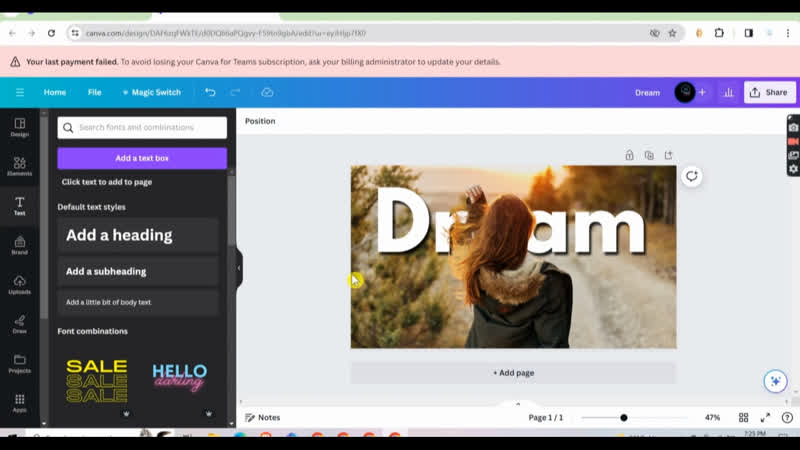Viewport: 800px width, 450px height.
Task: Open comment bubble beside canvas
Action: tap(692, 177)
